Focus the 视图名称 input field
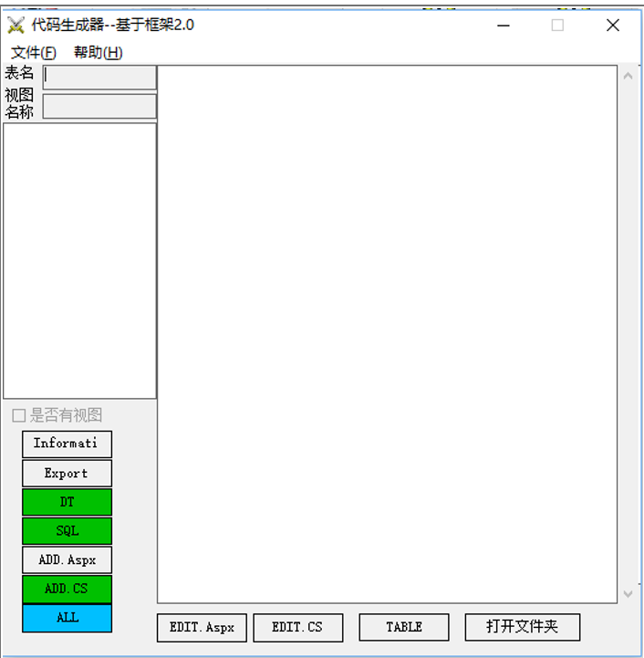This screenshot has width=644, height=658. point(99,106)
